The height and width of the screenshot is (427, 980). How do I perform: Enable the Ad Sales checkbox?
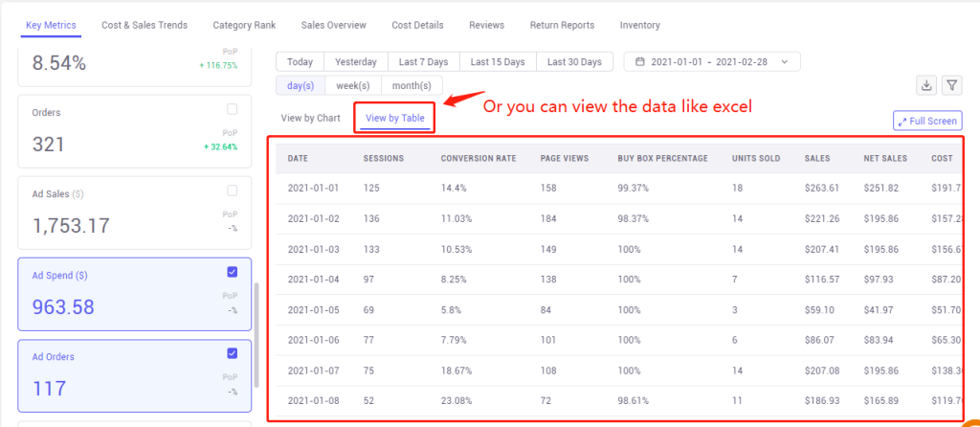click(x=233, y=191)
